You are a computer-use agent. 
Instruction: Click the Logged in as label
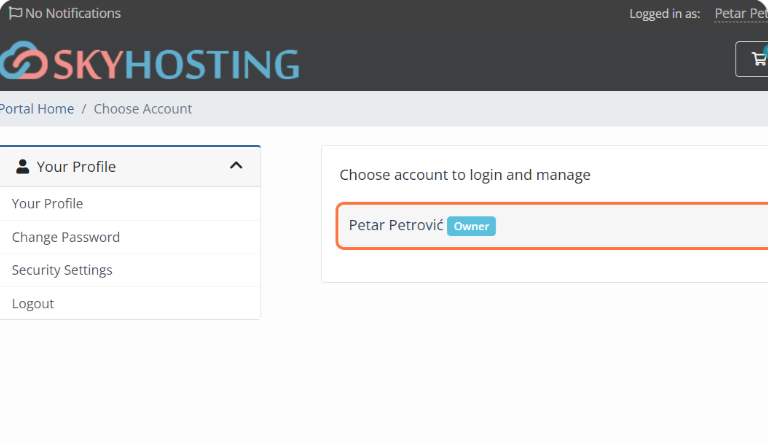(665, 14)
